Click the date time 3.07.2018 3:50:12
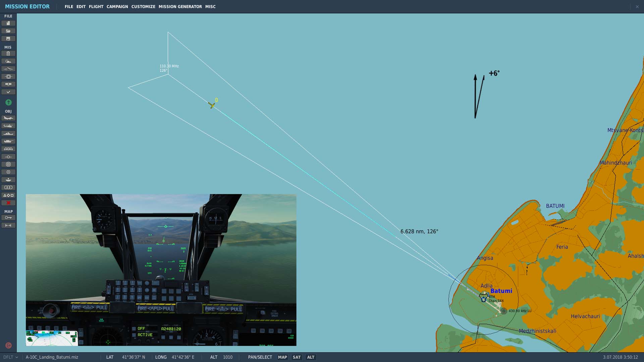The image size is (644, 362). pyautogui.click(x=620, y=357)
